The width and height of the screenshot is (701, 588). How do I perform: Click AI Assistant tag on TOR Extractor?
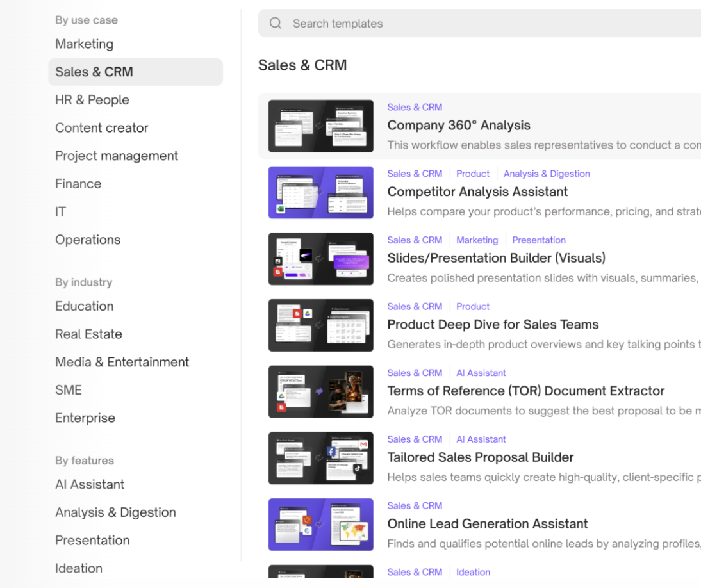click(x=481, y=373)
